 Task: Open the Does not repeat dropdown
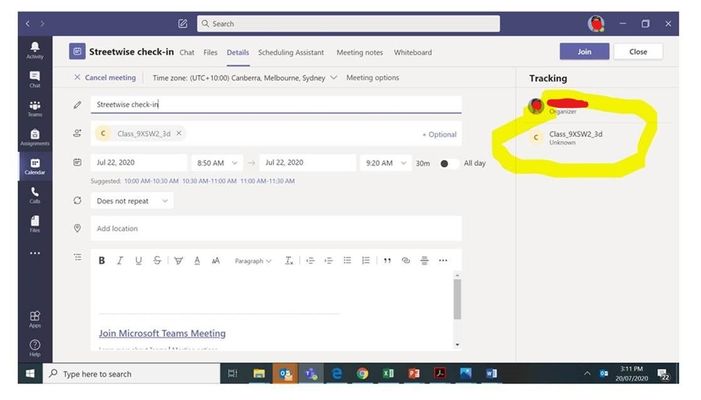pos(132,201)
